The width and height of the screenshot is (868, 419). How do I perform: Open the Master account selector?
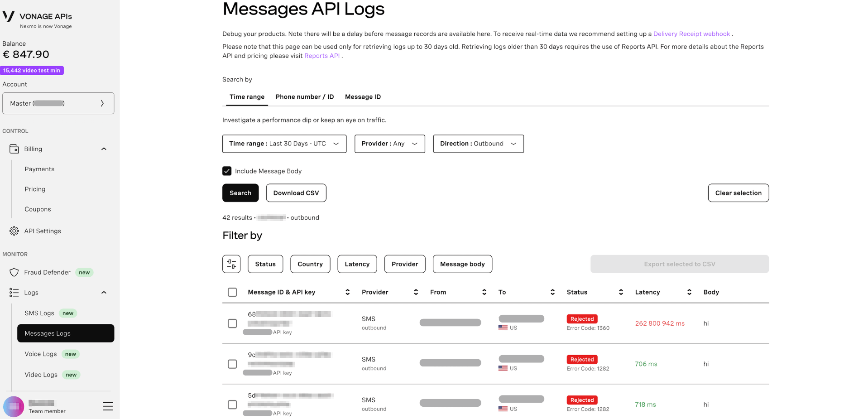coord(58,103)
